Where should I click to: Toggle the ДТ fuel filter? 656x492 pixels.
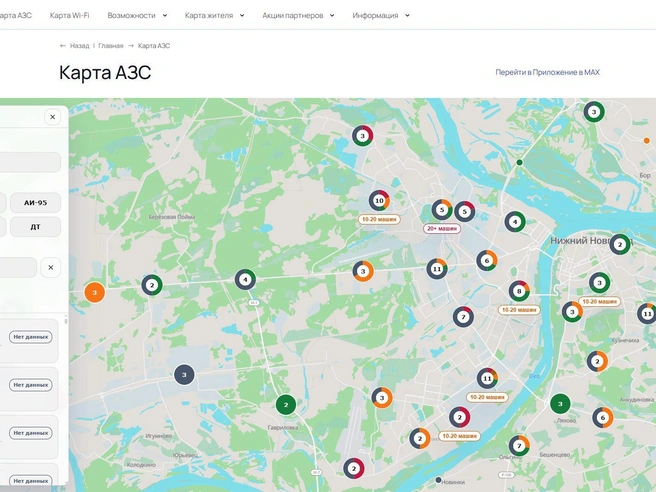[36, 227]
